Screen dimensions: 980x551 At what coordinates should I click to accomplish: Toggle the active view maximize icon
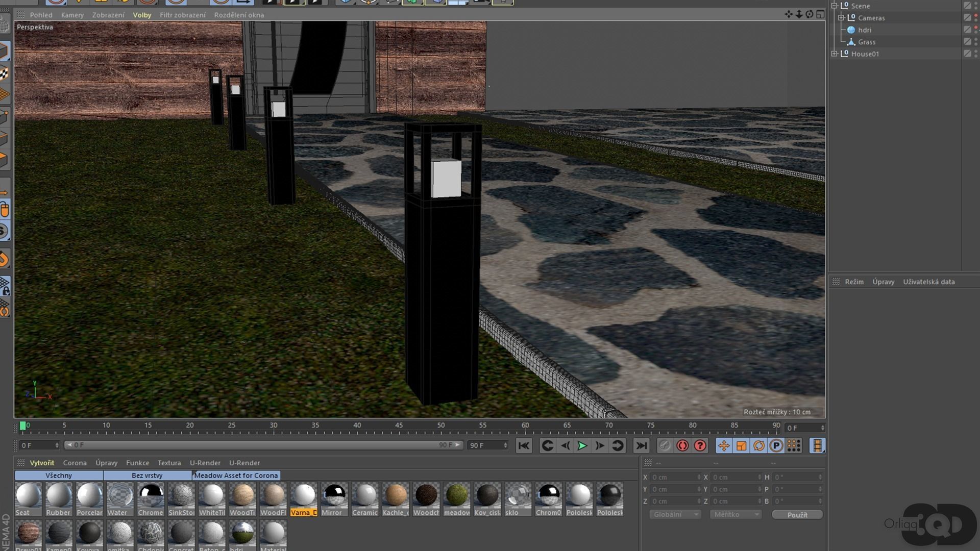[x=820, y=14]
